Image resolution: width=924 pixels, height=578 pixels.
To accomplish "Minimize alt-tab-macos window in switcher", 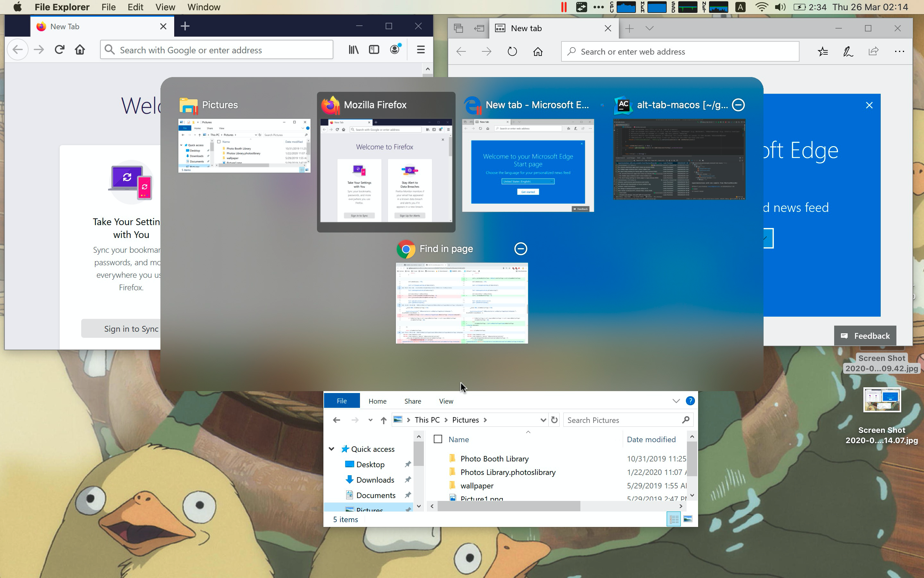I will point(739,105).
